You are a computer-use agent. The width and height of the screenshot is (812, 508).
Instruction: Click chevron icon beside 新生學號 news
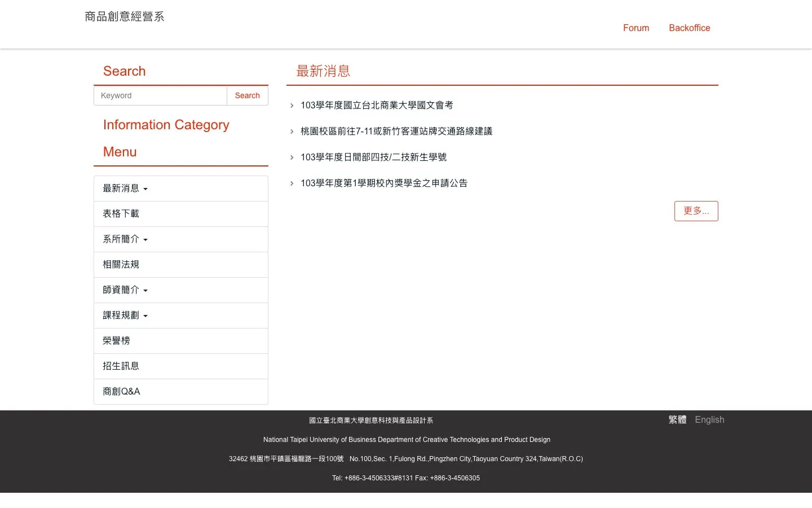292,157
